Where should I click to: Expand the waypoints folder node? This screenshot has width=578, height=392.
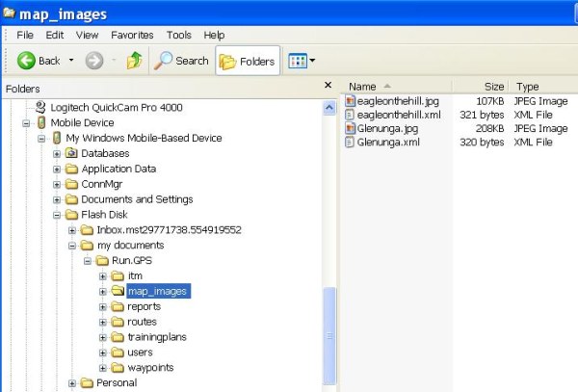(x=103, y=368)
